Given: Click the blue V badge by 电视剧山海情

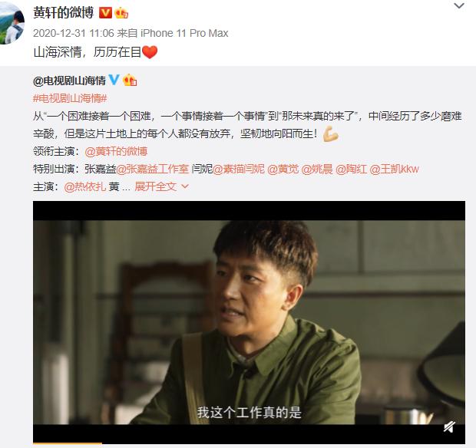Looking at the screenshot, I should point(114,80).
